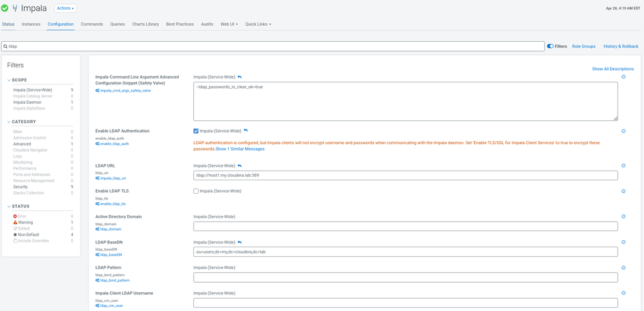
Task: Open the ldap_bind_pattern link
Action: [x=115, y=280]
